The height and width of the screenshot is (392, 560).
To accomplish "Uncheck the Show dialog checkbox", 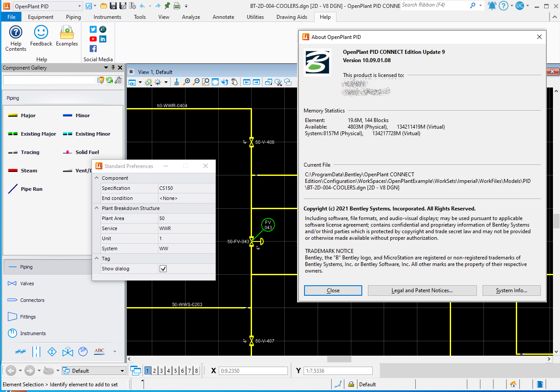I will (x=163, y=269).
